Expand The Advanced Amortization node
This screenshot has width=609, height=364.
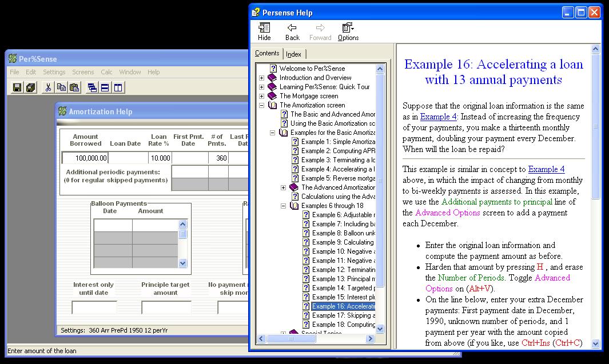(x=284, y=187)
